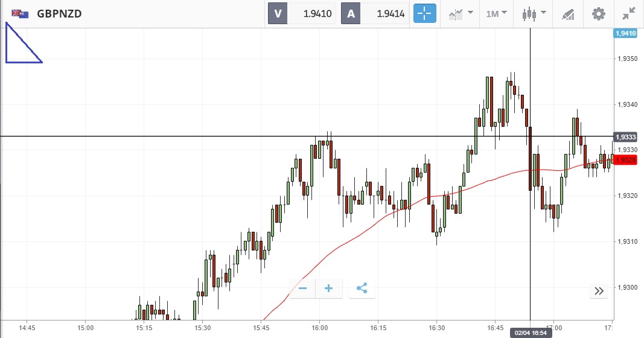Image resolution: width=644 pixels, height=338 pixels.
Task: Click the GBPNZD flag icon
Action: coord(20,13)
